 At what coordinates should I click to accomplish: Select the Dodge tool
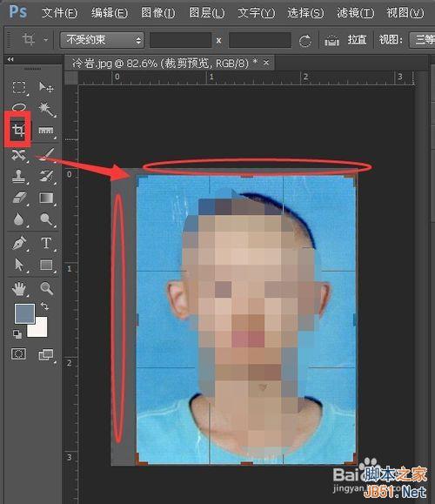47,219
